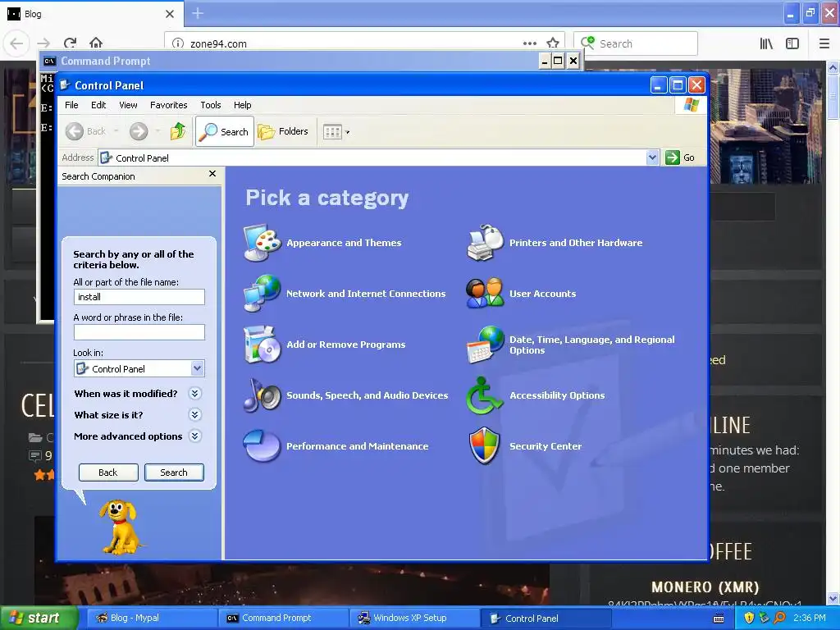Screen dimensions: 840x630
Task: Click the Back button in Search Companion
Action: [108, 472]
